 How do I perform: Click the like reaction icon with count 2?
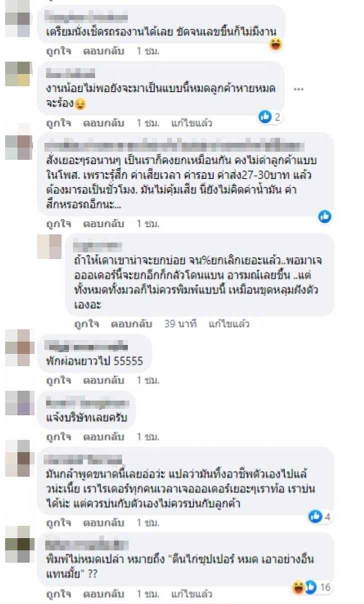click(270, 117)
